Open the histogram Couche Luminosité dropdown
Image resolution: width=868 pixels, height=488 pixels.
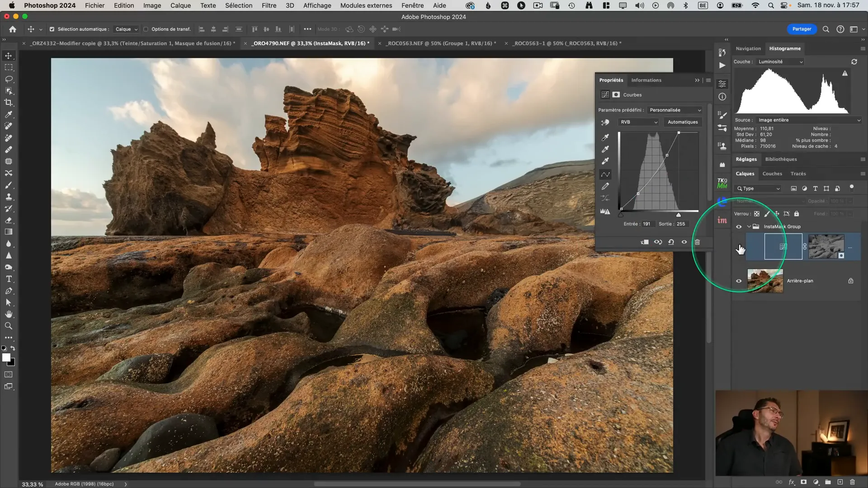[780, 62]
